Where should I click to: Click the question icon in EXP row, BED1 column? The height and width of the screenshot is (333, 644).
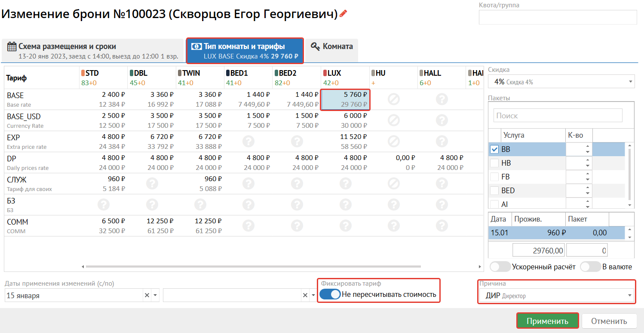248,142
